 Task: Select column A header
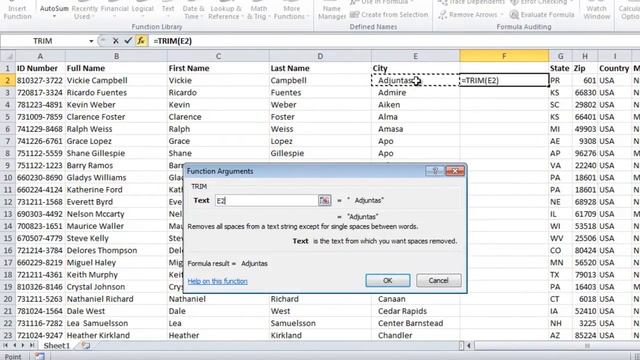[40, 56]
